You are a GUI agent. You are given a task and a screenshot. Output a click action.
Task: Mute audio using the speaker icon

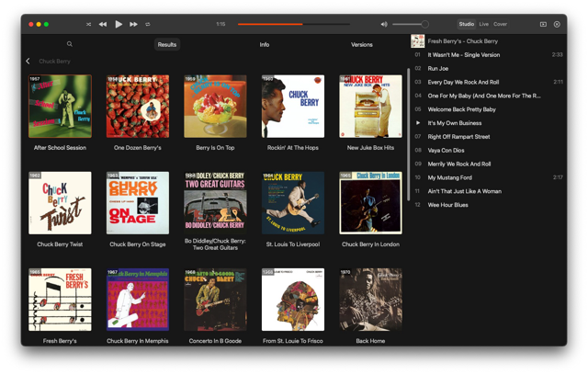(x=384, y=25)
